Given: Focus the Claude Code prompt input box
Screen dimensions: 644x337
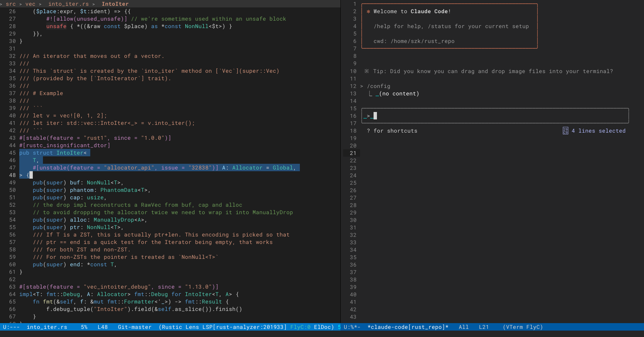Looking at the screenshot, I should tap(495, 116).
